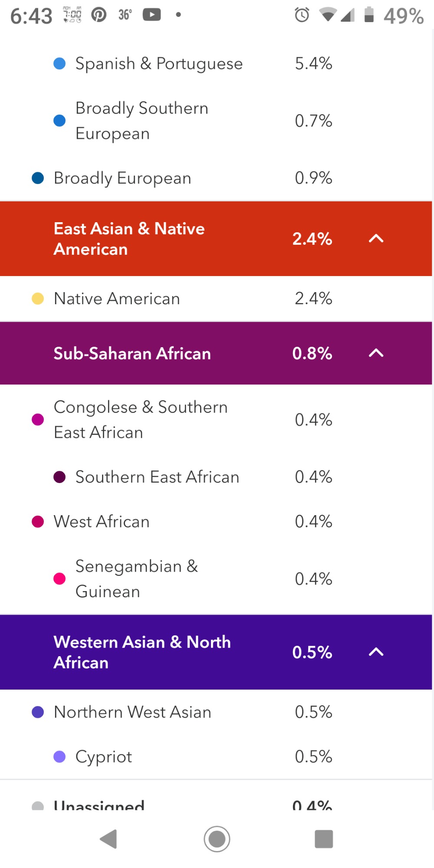Collapse the Sub-Saharan African chevron
Screen dimensions: 434x868
coord(376,353)
